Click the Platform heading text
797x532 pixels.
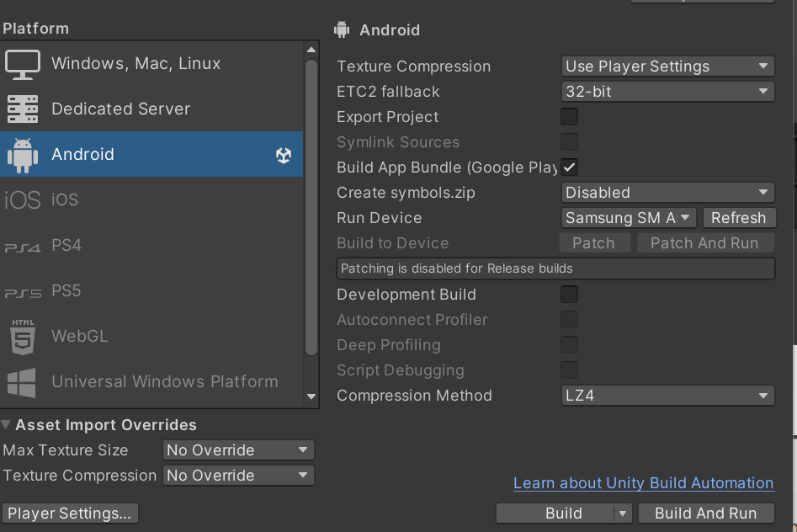pyautogui.click(x=35, y=29)
